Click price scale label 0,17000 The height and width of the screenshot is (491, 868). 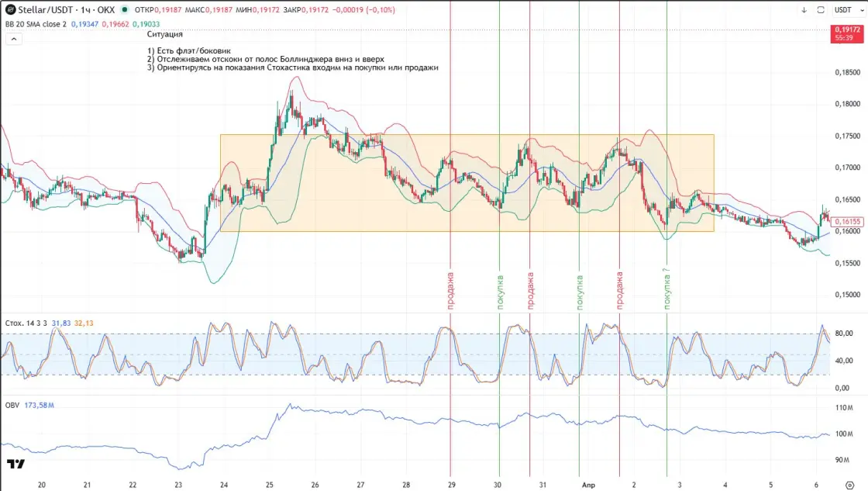[848, 168]
